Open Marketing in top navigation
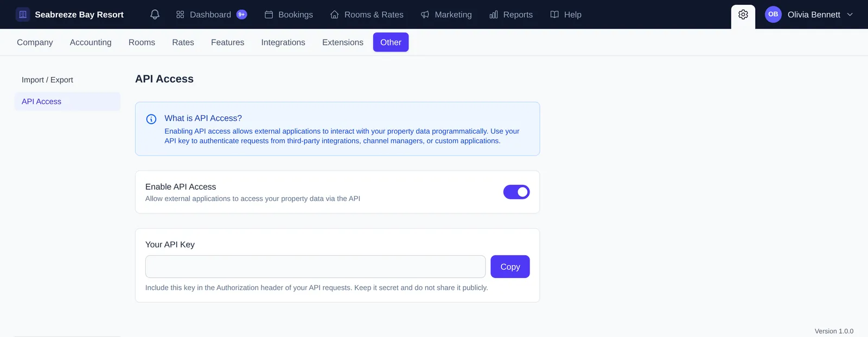 click(x=446, y=15)
